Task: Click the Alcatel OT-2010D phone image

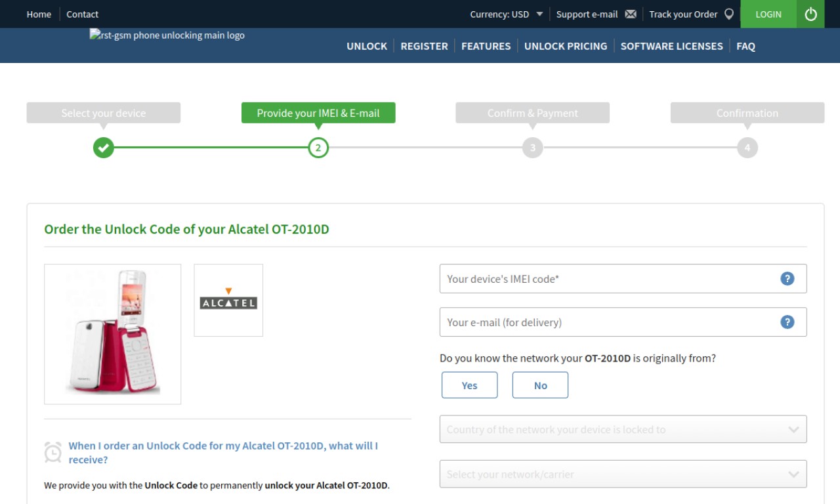Action: coord(112,334)
